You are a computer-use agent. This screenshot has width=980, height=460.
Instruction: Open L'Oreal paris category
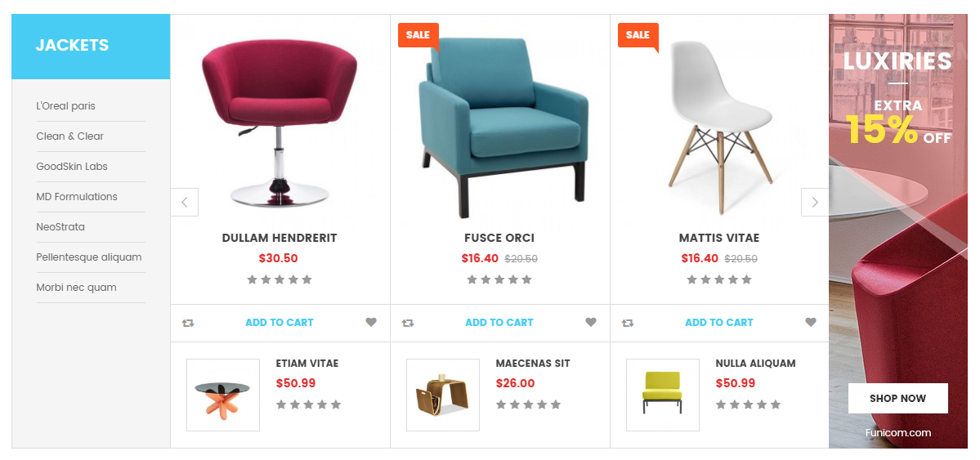point(65,106)
